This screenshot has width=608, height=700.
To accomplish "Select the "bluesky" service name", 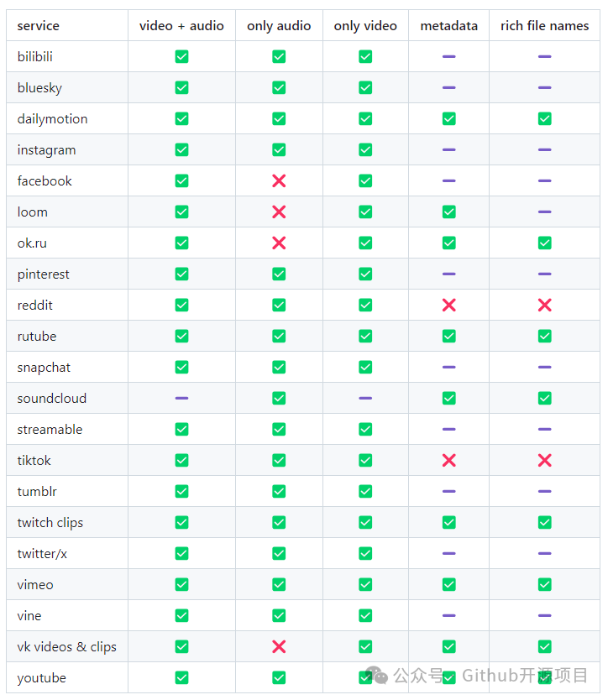I will click(39, 88).
